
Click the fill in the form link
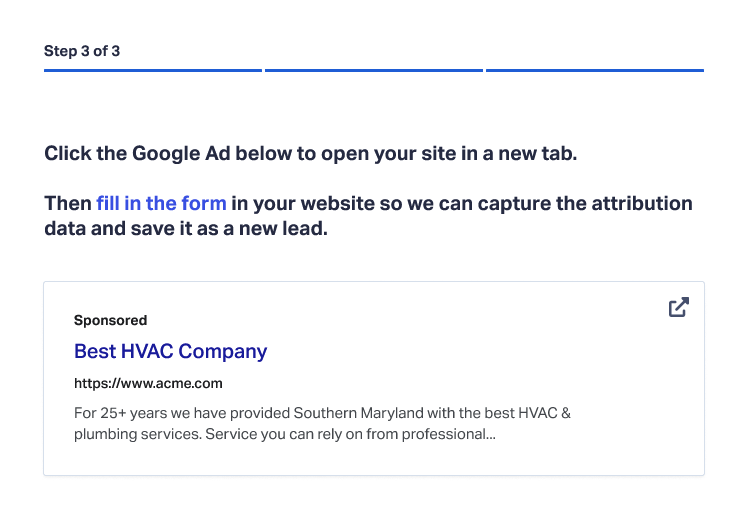pyautogui.click(x=161, y=203)
